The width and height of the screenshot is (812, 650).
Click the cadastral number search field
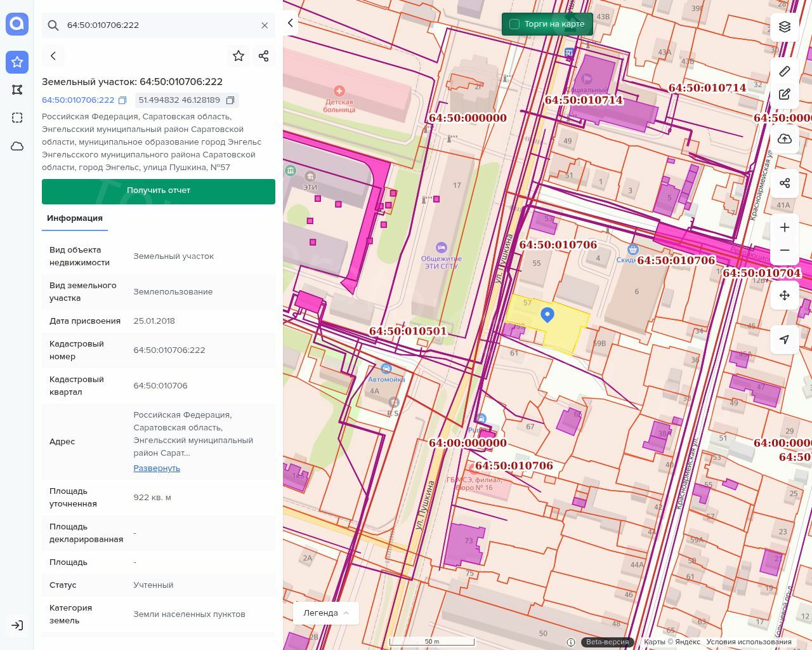159,25
